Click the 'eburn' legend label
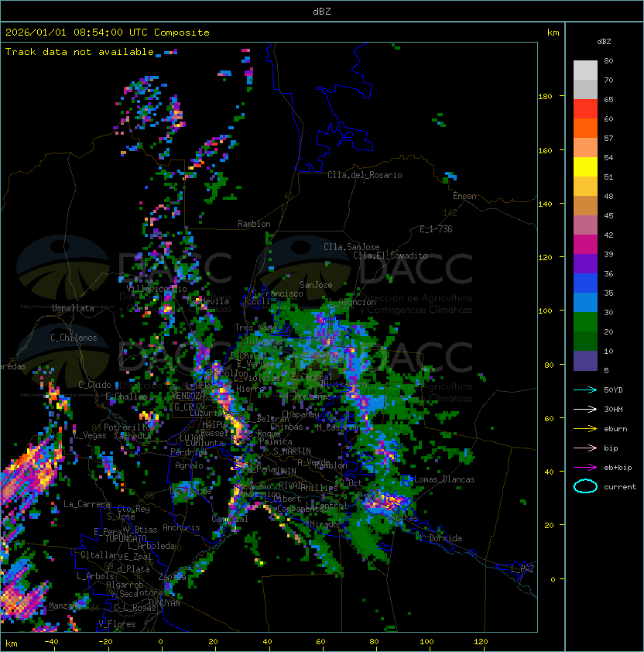This screenshot has height=652, width=644. tap(615, 429)
